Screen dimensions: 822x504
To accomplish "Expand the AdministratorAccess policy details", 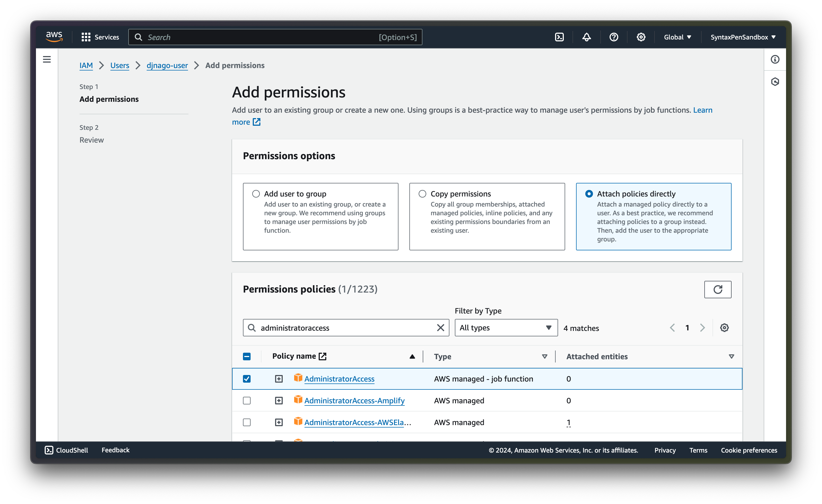I will tap(279, 379).
